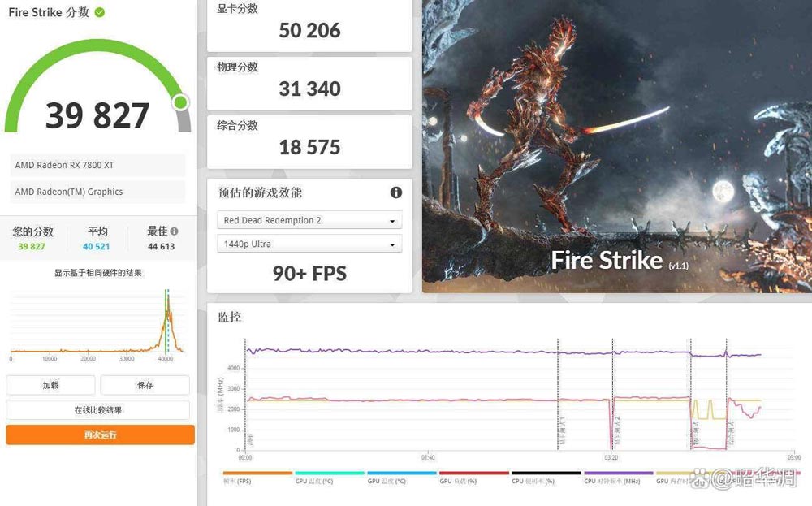Screen dimensions: 812x506
Task: Click the 显示基于相同硬件的结果 caption
Action: (98, 273)
